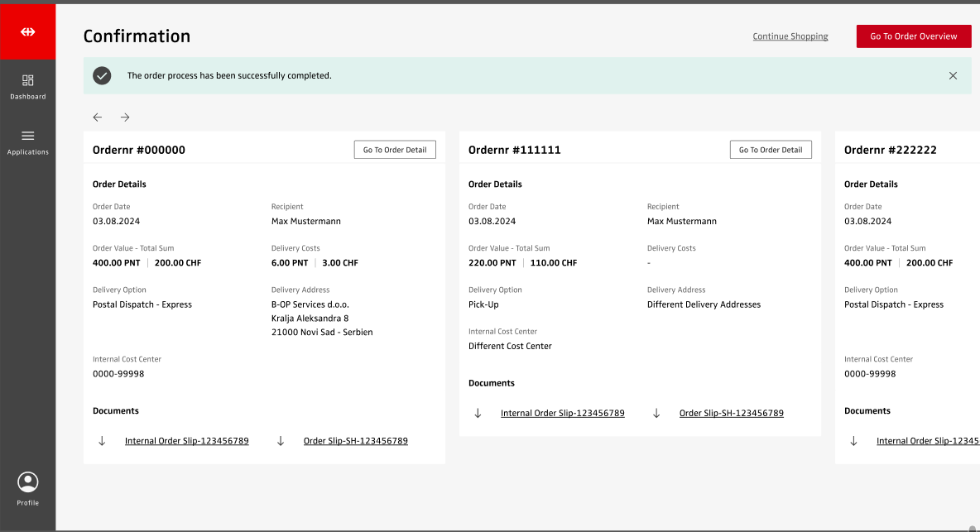Image resolution: width=980 pixels, height=532 pixels.
Task: Click download arrow for Internal Order Slip in order #000000
Action: pyautogui.click(x=103, y=441)
